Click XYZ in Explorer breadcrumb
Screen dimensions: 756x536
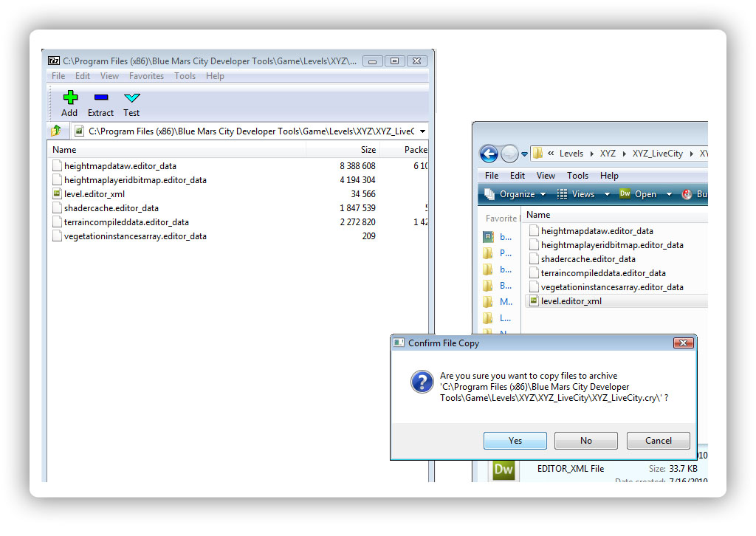608,154
